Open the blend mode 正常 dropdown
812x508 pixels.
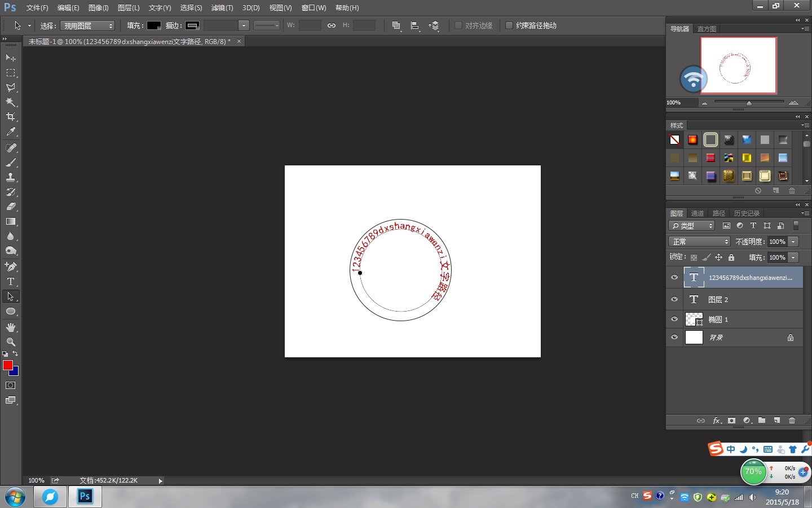tap(699, 242)
